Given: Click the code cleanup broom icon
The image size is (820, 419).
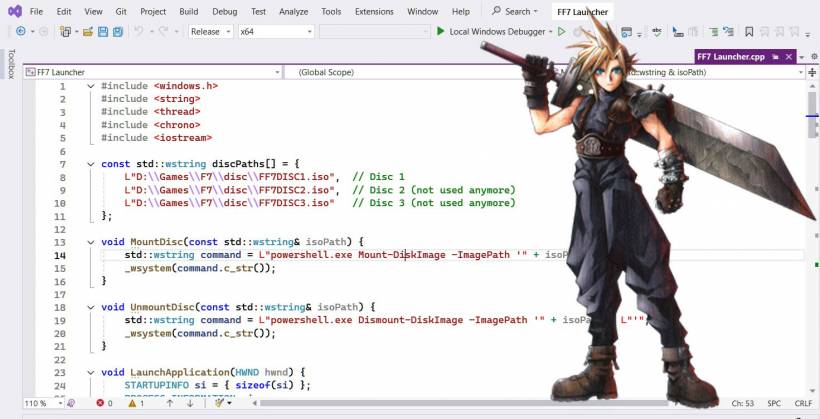Looking at the screenshot, I should click(x=220, y=403).
